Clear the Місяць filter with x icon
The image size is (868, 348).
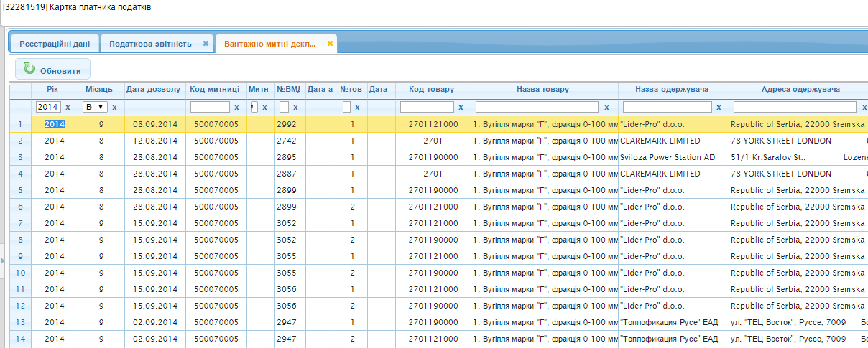coord(114,107)
